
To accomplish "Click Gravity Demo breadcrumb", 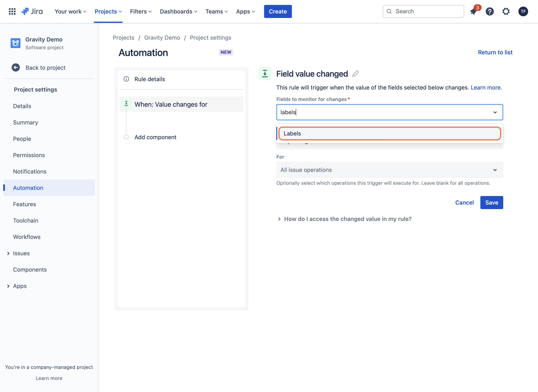I will 162,37.
